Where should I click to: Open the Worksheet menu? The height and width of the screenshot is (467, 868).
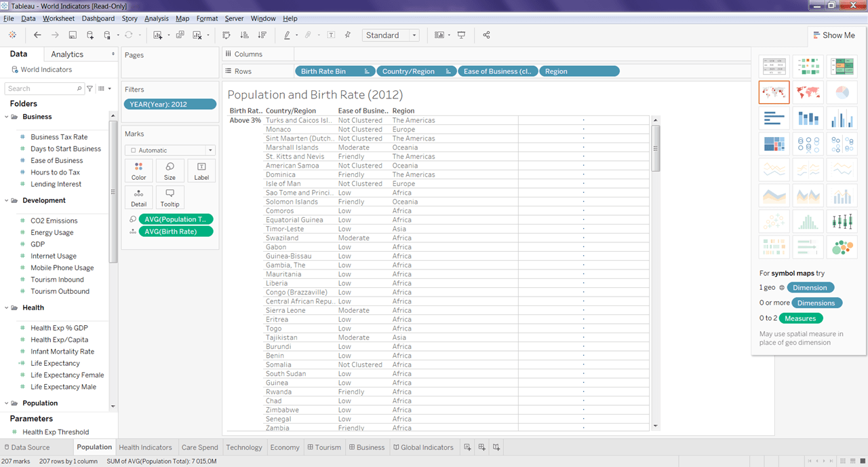pos(58,18)
